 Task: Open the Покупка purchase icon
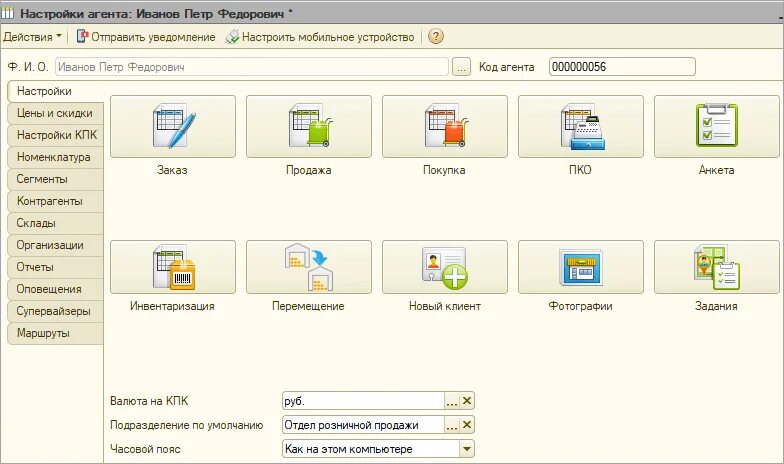tap(444, 126)
